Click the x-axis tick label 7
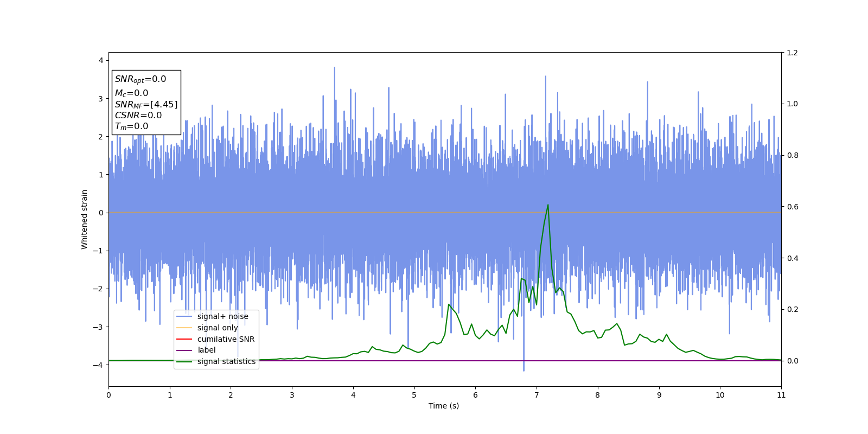868x434 pixels. click(537, 395)
